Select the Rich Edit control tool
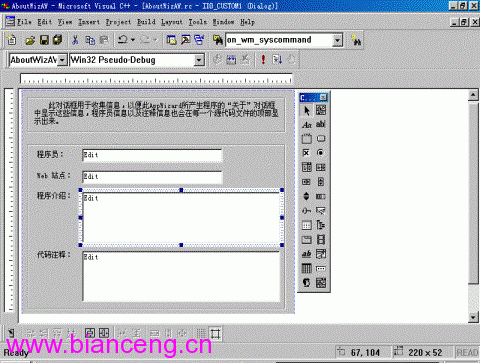Viewport: 480px width, 363px height. coord(307,254)
